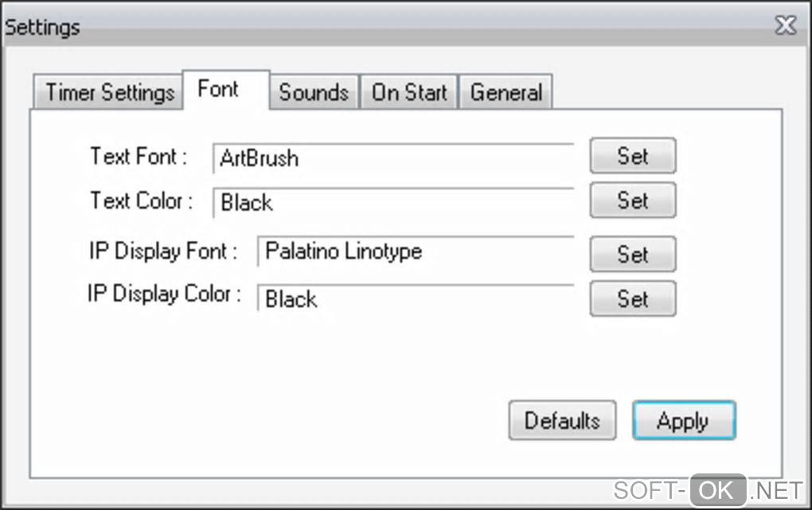Click the "IP Display Color :" label
Viewport: 812px width, 510px height.
tap(164, 294)
